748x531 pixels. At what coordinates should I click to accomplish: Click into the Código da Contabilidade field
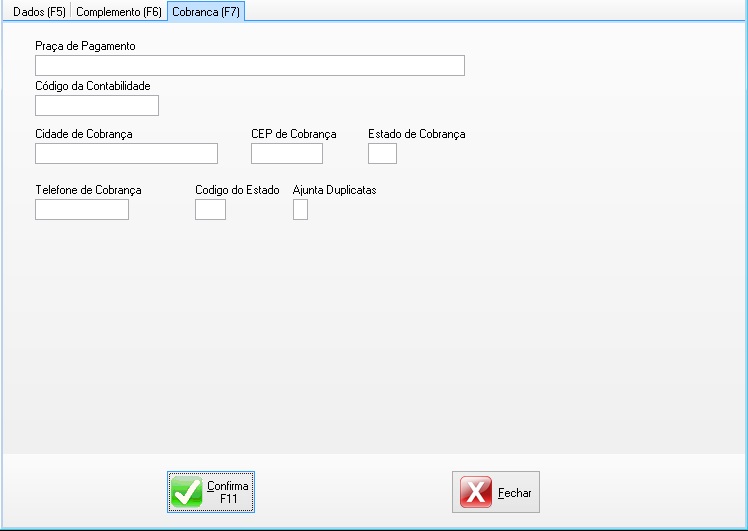96,106
